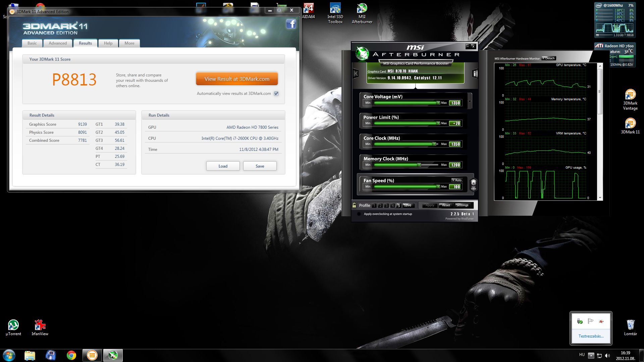Click the Afterburner Apply button
This screenshot has height=362, width=644.
point(430,205)
